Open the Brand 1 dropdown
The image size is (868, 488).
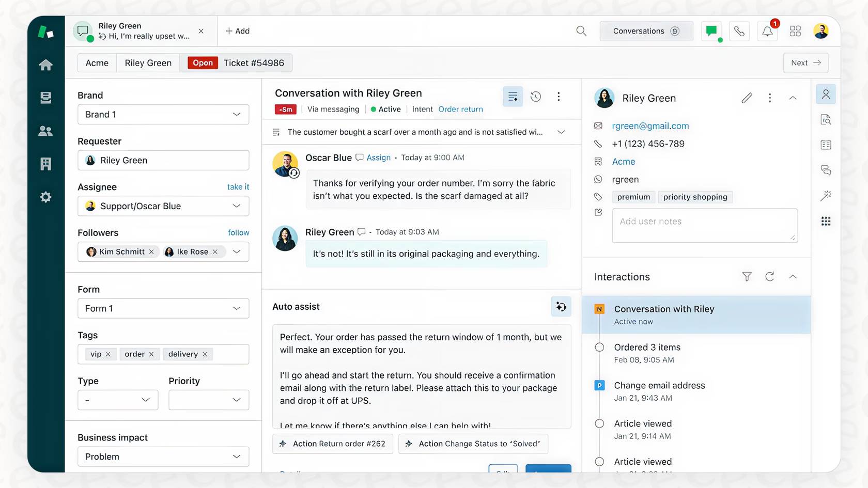tap(163, 114)
